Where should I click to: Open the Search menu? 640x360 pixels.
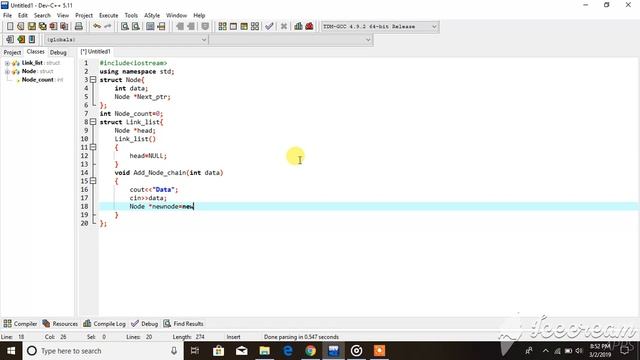(x=42, y=16)
